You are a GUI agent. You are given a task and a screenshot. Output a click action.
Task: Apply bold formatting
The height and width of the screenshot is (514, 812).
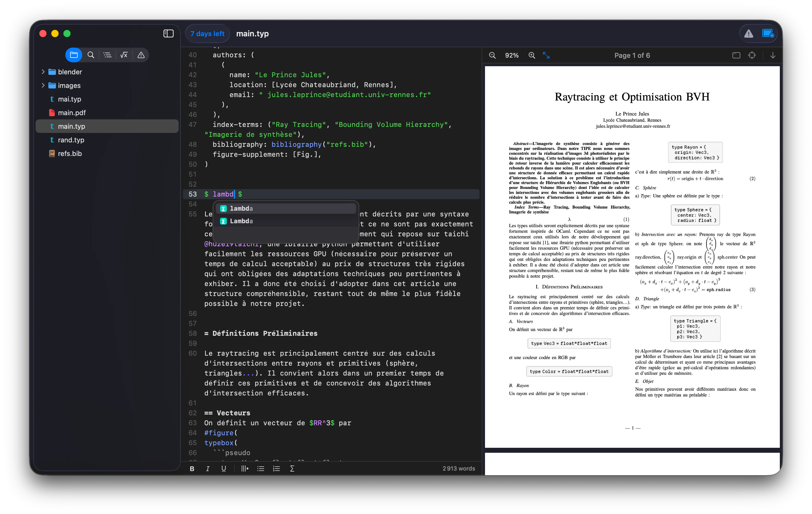click(x=192, y=468)
